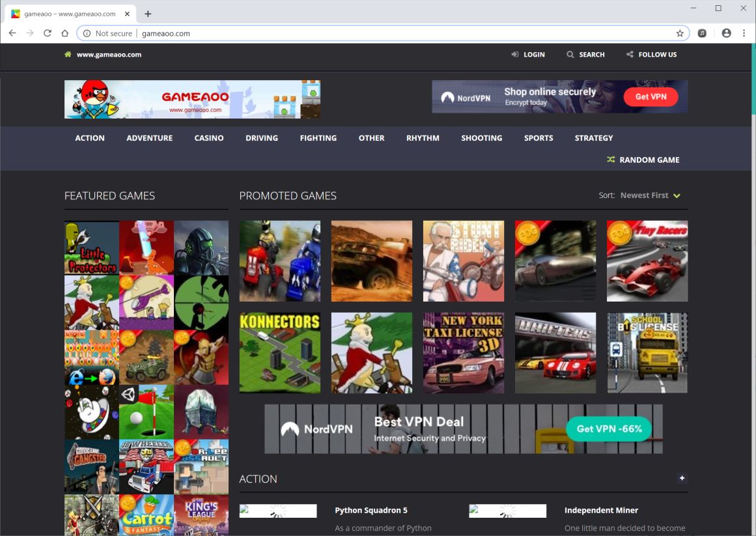The width and height of the screenshot is (756, 536).
Task: Reload the page with refresh icon
Action: tap(48, 33)
